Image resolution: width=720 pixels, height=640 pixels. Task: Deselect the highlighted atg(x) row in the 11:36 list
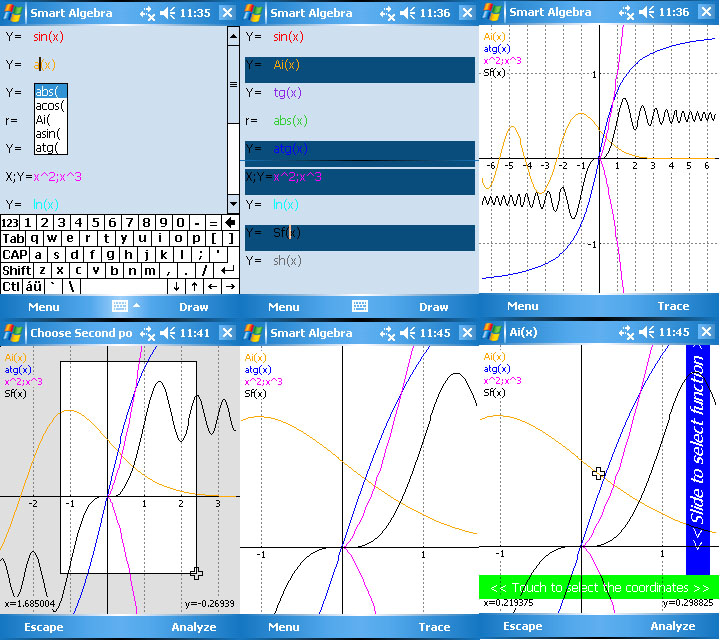(x=360, y=154)
